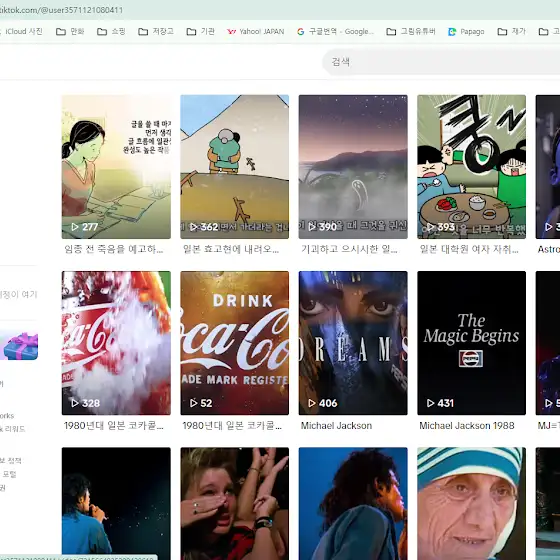
Task: Click the caption '일본 대학원 여자 자취...'
Action: (469, 249)
